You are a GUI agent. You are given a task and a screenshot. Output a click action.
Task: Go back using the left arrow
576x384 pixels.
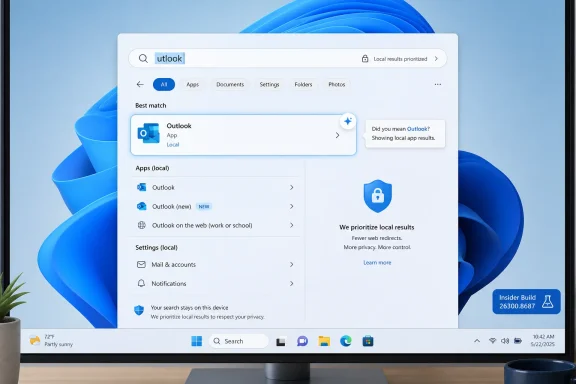point(140,85)
